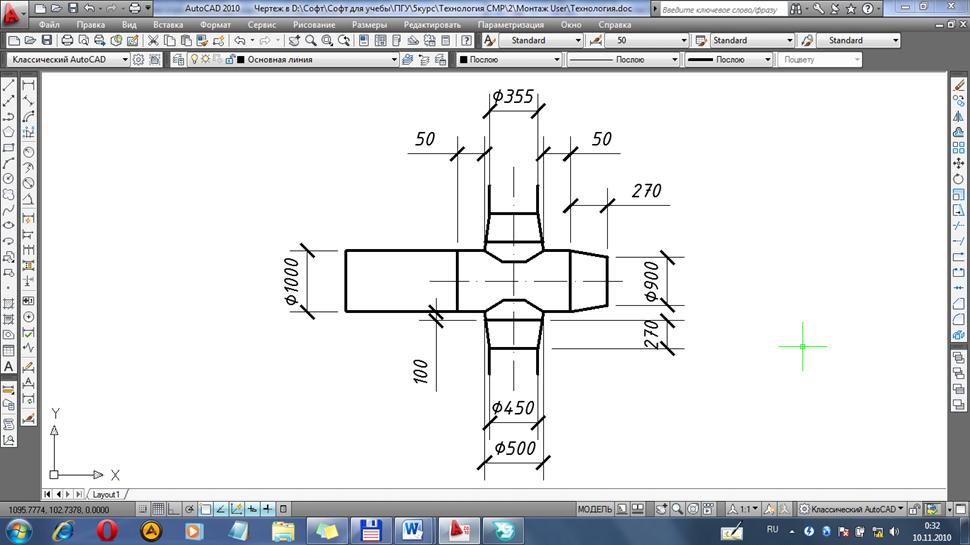
Task: Open the Размеры menu
Action: [370, 23]
